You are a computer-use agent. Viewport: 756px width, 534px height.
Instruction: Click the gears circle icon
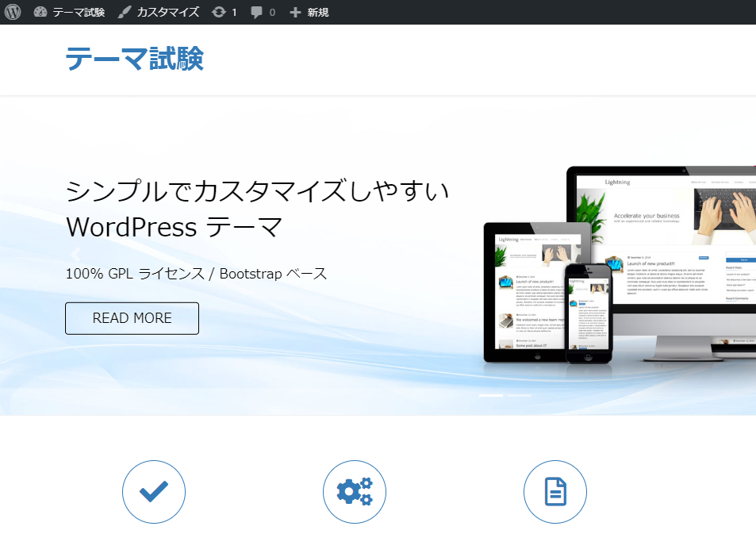pos(355,492)
